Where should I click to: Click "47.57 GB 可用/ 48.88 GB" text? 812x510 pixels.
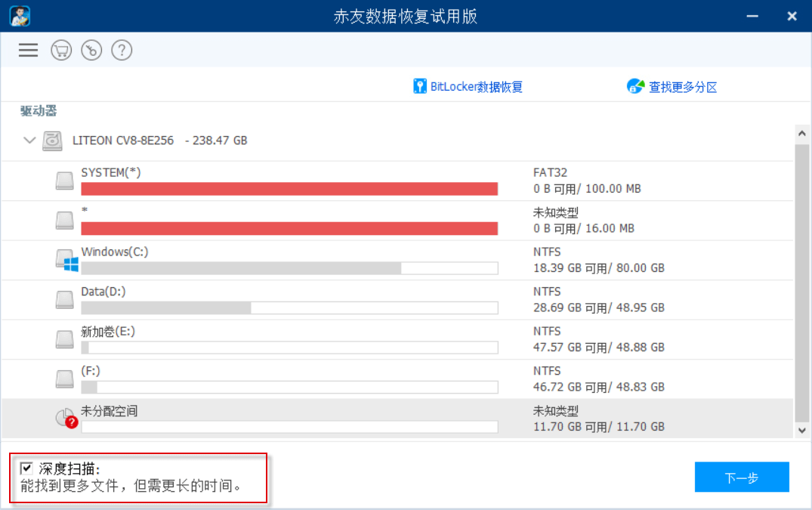tap(599, 348)
